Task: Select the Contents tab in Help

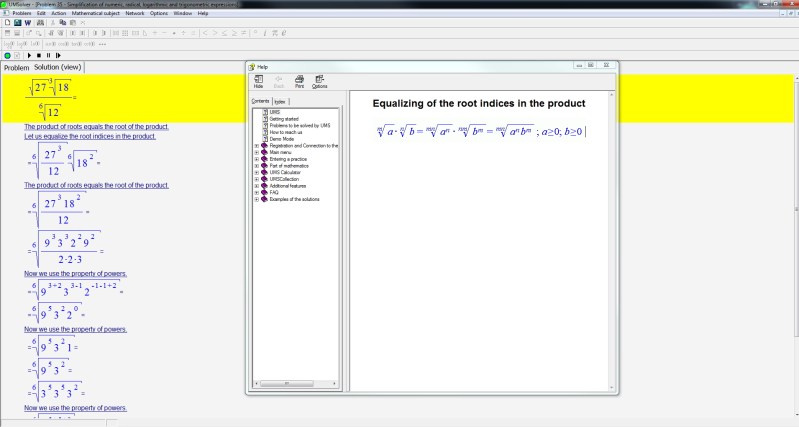Action: pos(260,101)
